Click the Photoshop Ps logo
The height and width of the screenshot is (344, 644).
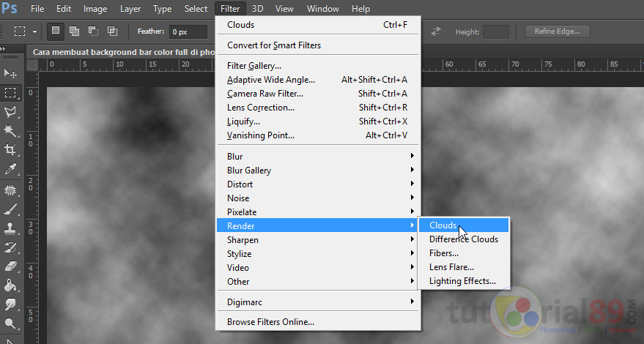[9, 8]
